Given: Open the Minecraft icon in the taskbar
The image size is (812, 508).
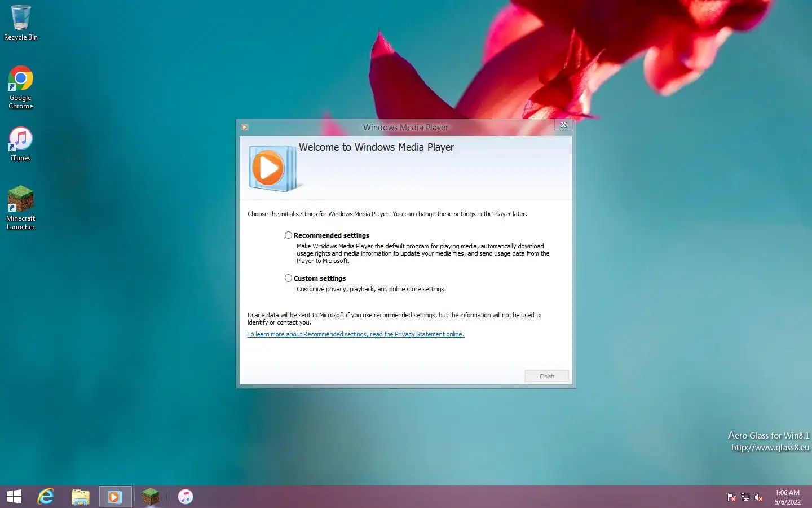Looking at the screenshot, I should [151, 497].
